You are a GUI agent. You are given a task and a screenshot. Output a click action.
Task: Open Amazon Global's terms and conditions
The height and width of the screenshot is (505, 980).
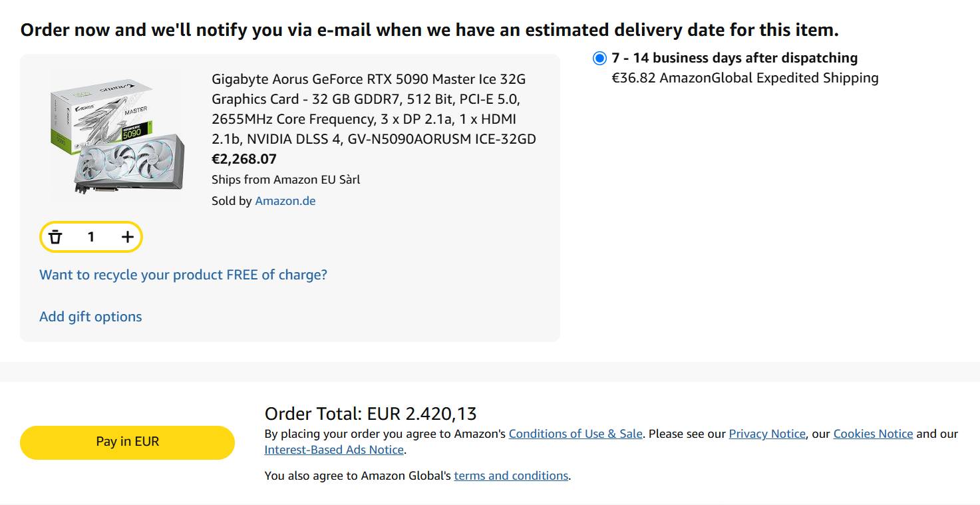coord(511,476)
